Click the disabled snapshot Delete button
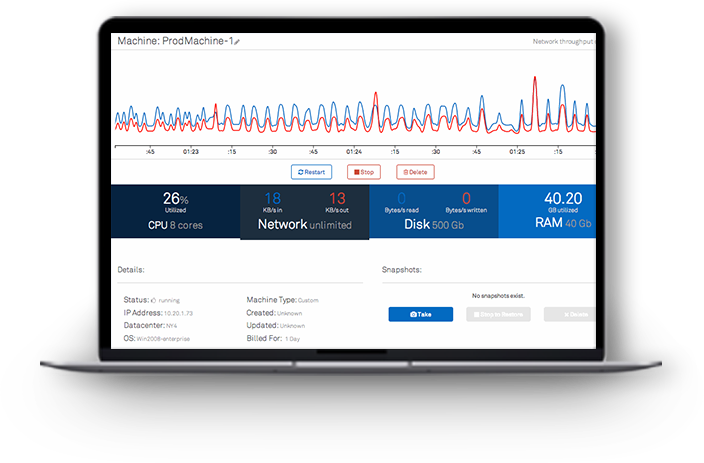Image resolution: width=704 pixels, height=463 pixels. [x=570, y=314]
